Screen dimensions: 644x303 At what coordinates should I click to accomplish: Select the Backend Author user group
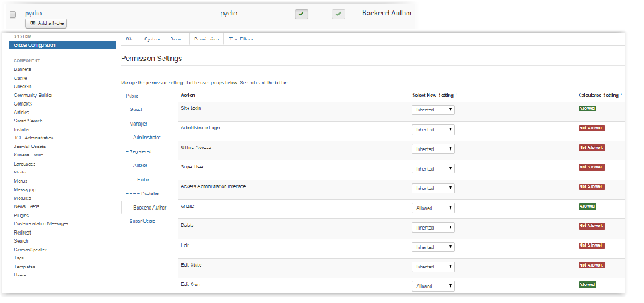coord(147,208)
